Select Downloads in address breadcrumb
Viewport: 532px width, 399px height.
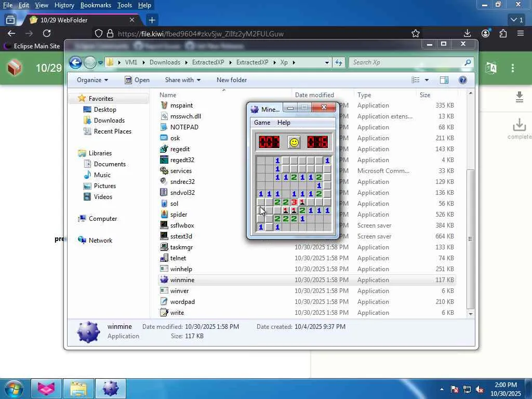tap(165, 62)
